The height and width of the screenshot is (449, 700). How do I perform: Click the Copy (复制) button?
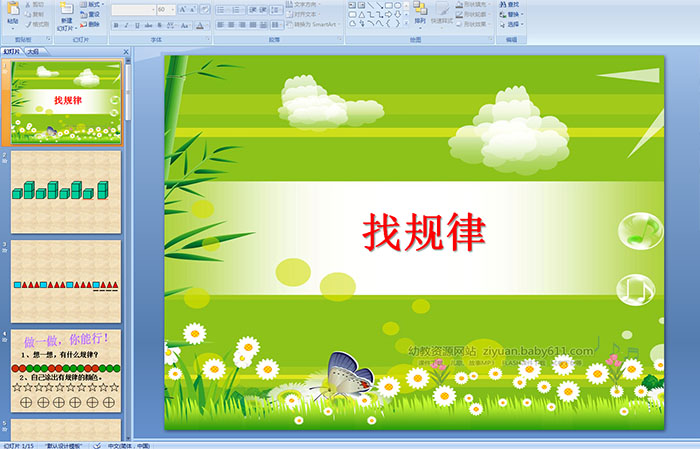34,14
